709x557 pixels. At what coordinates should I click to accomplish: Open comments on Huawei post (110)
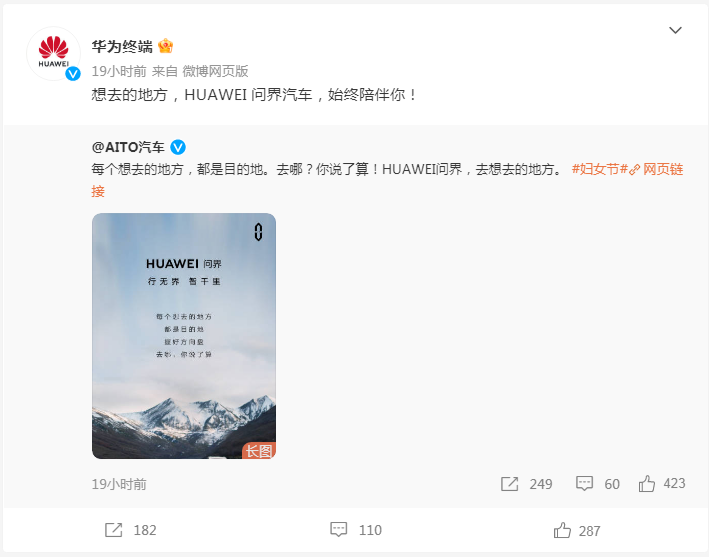coord(356,530)
